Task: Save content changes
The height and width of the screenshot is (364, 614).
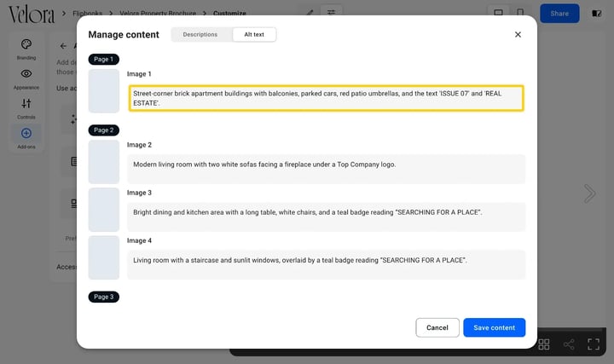Action: click(x=494, y=327)
